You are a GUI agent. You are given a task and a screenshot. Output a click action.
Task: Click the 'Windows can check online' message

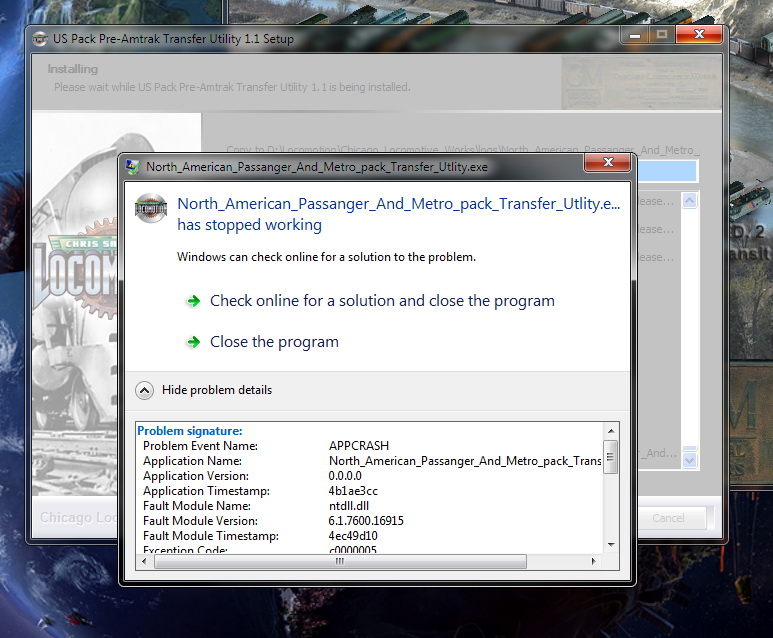point(326,257)
